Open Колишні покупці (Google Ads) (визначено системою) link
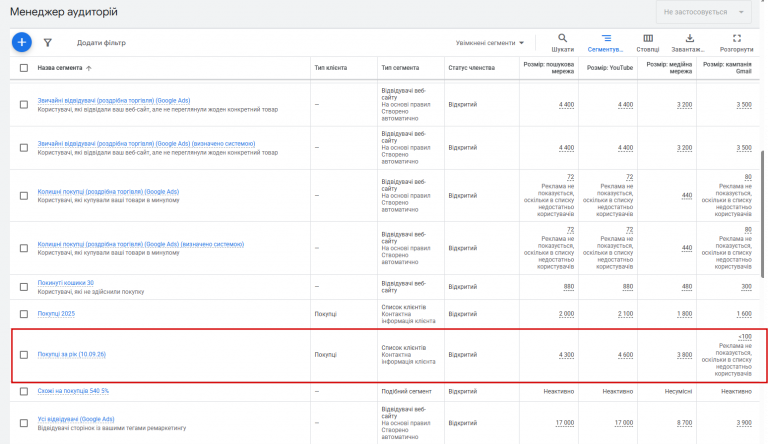 (x=141, y=244)
